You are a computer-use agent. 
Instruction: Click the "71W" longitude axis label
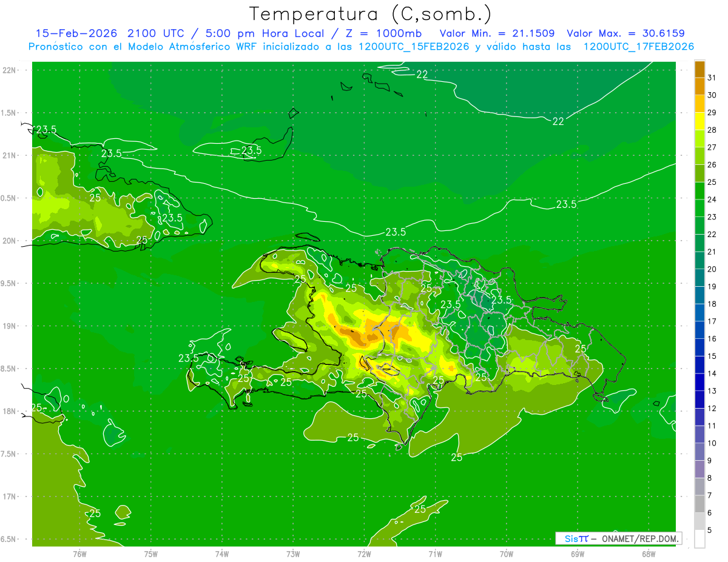point(435,554)
